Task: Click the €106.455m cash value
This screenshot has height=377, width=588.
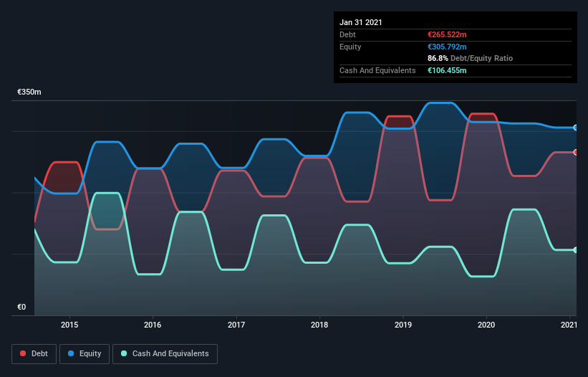Action: click(x=447, y=70)
